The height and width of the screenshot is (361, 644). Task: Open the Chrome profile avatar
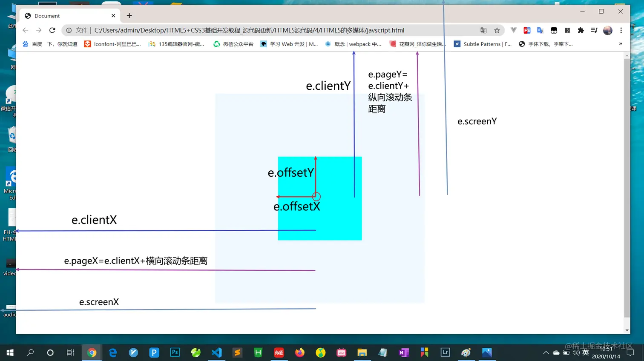[608, 30]
